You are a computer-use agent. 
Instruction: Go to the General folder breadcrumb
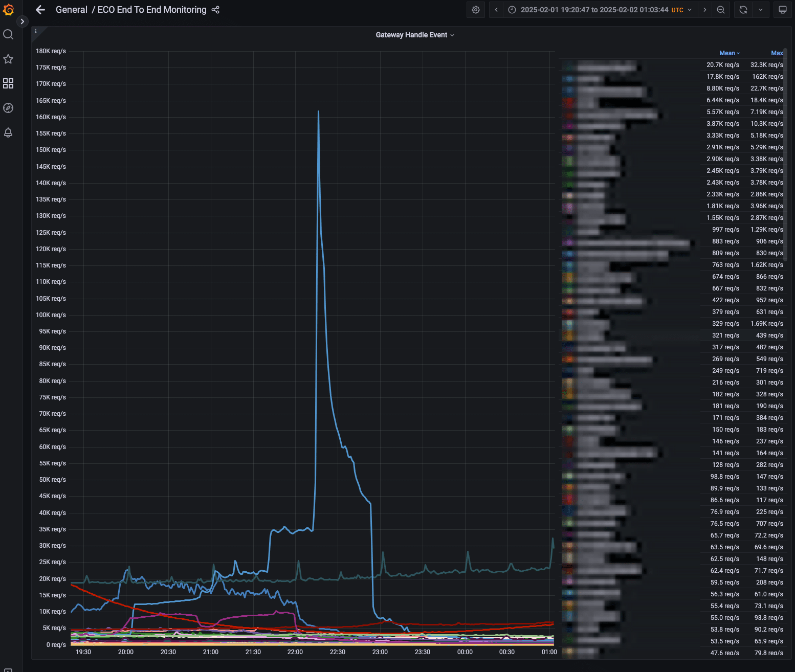tap(71, 10)
